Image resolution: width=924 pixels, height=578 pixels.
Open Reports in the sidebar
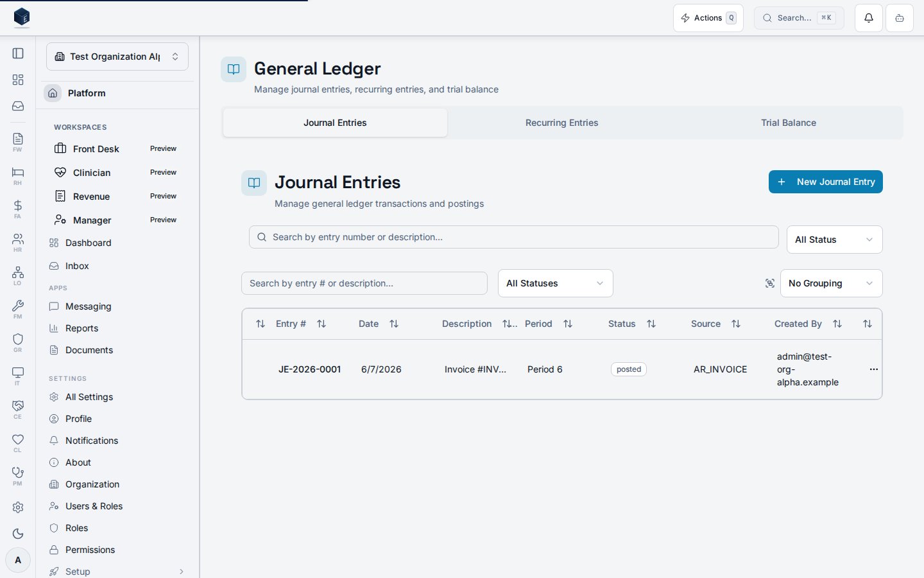click(117, 328)
